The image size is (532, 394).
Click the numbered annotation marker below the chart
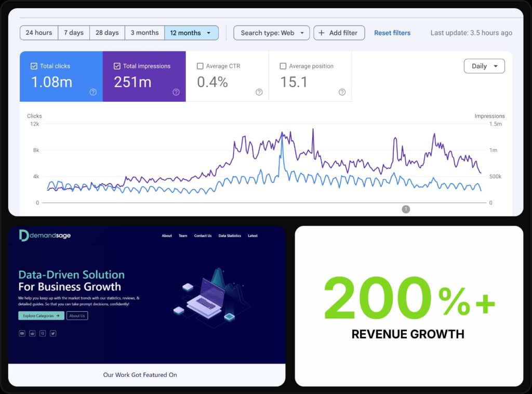pyautogui.click(x=406, y=209)
